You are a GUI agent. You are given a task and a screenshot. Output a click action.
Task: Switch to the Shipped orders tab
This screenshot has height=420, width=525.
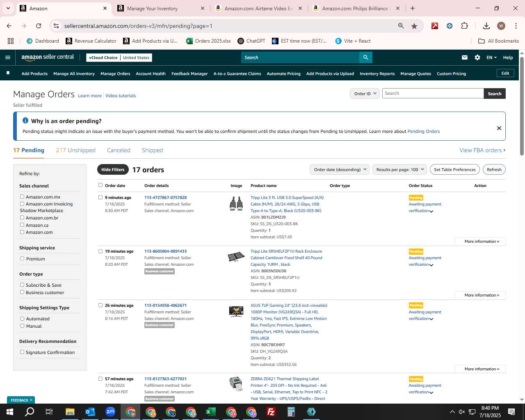[x=152, y=150]
